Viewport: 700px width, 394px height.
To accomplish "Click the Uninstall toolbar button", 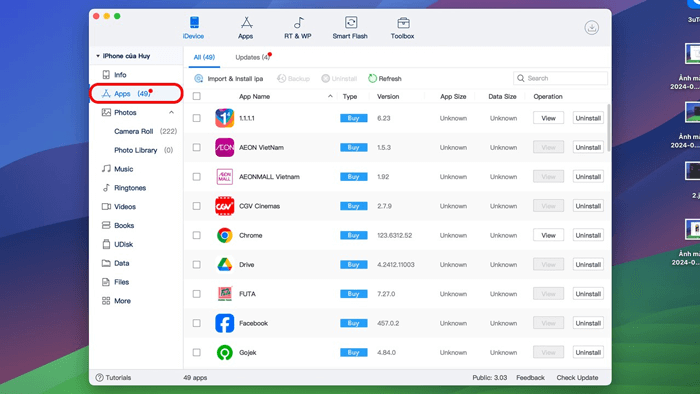I will click(x=339, y=79).
